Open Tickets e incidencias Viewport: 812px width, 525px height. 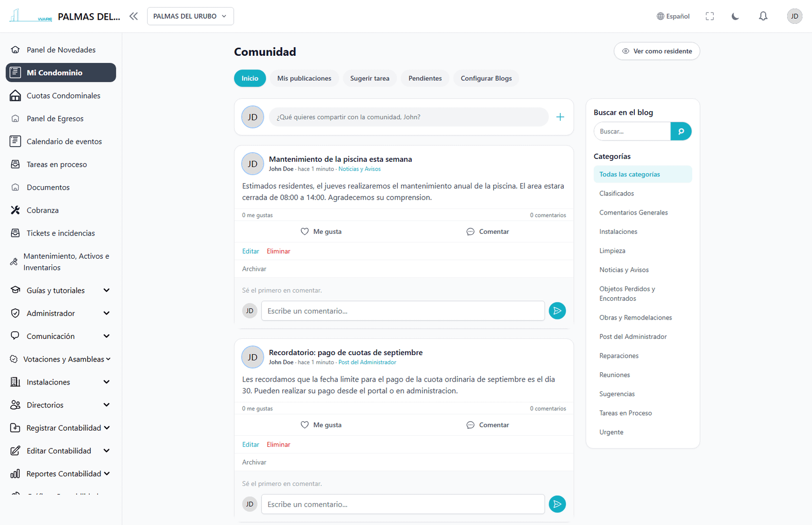point(61,233)
